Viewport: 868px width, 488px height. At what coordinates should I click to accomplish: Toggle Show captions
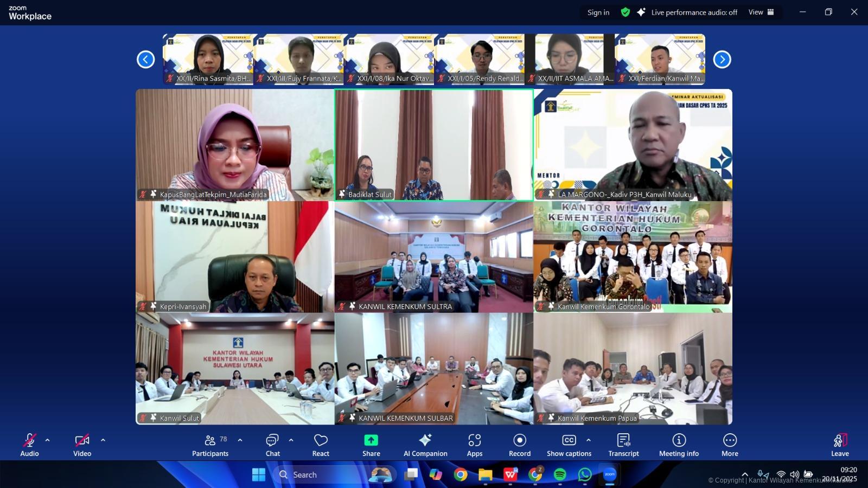[x=569, y=445]
